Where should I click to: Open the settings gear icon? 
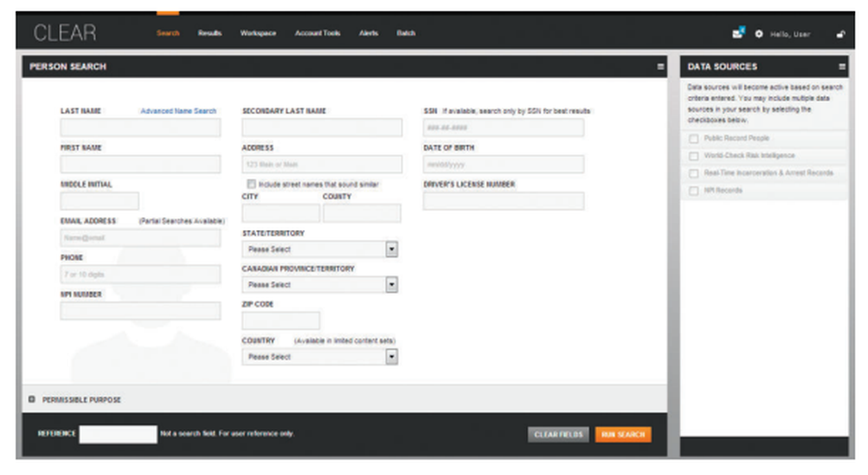pyautogui.click(x=759, y=34)
